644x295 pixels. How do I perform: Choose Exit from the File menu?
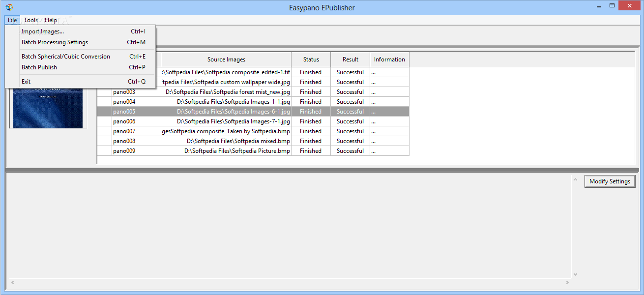[80, 82]
